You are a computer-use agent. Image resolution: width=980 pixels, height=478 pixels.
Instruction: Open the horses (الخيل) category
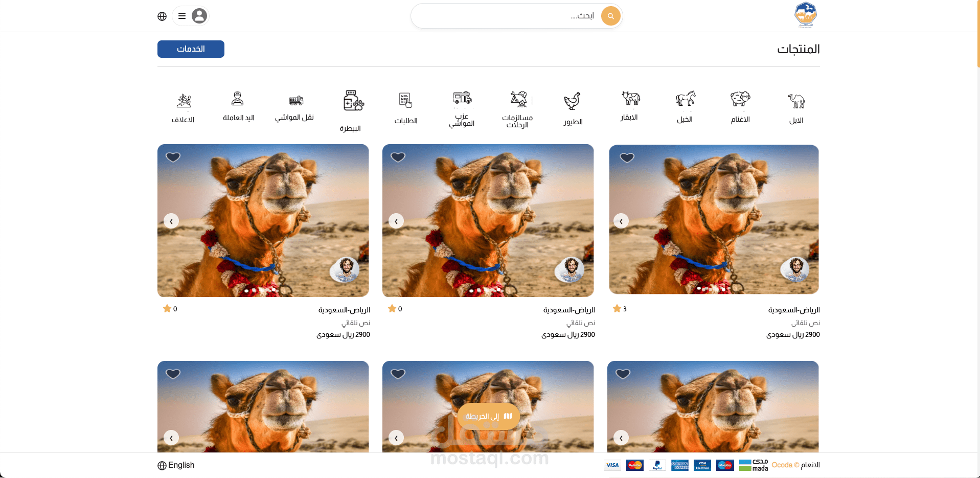pyautogui.click(x=685, y=107)
